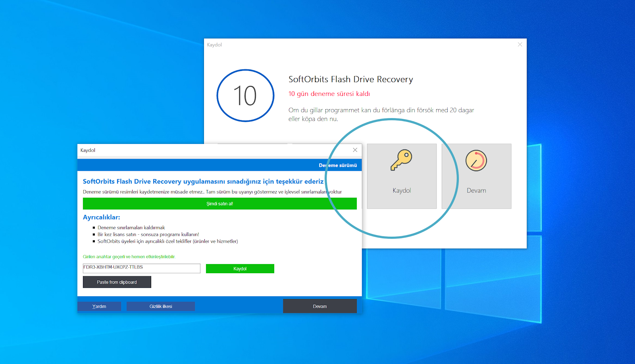Click the 'SoftOrbits Flash Drive Recovery' title in back window
The height and width of the screenshot is (364, 635).
tap(351, 79)
